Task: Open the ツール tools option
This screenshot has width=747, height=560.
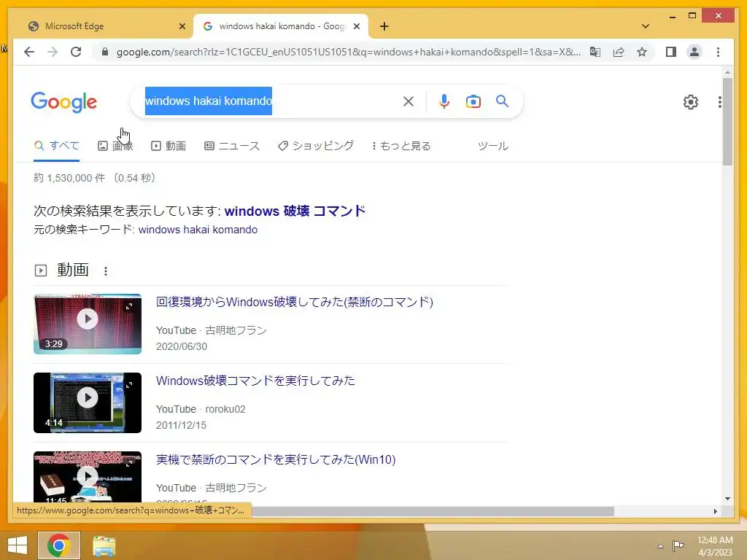Action: pos(493,146)
